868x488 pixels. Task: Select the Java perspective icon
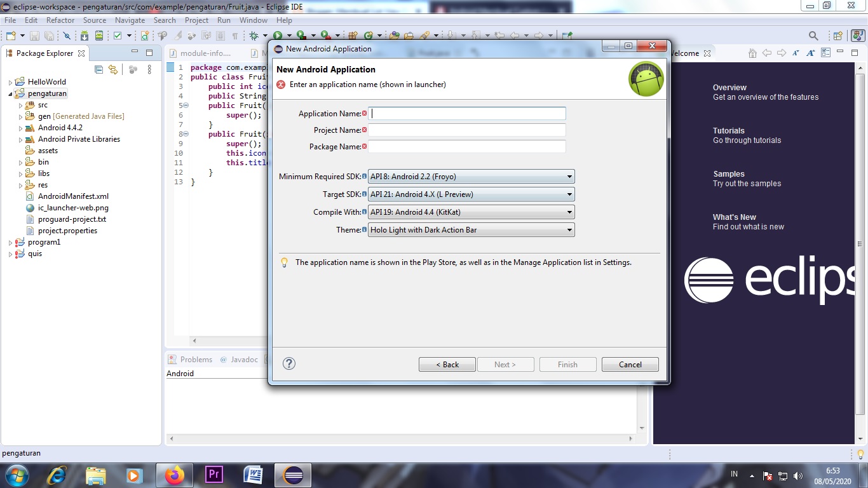(x=857, y=36)
